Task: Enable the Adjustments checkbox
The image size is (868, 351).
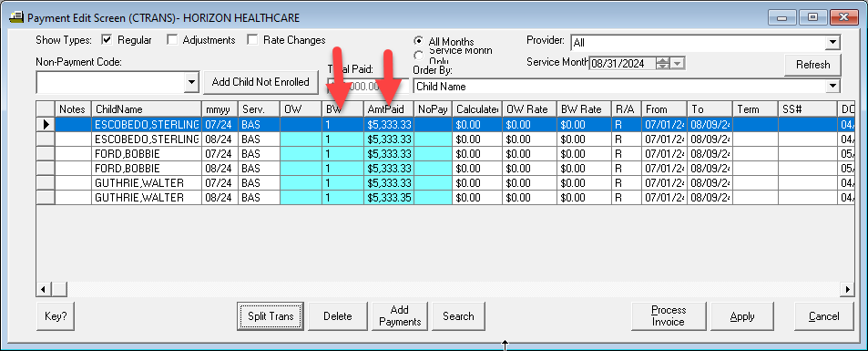Action: (172, 40)
